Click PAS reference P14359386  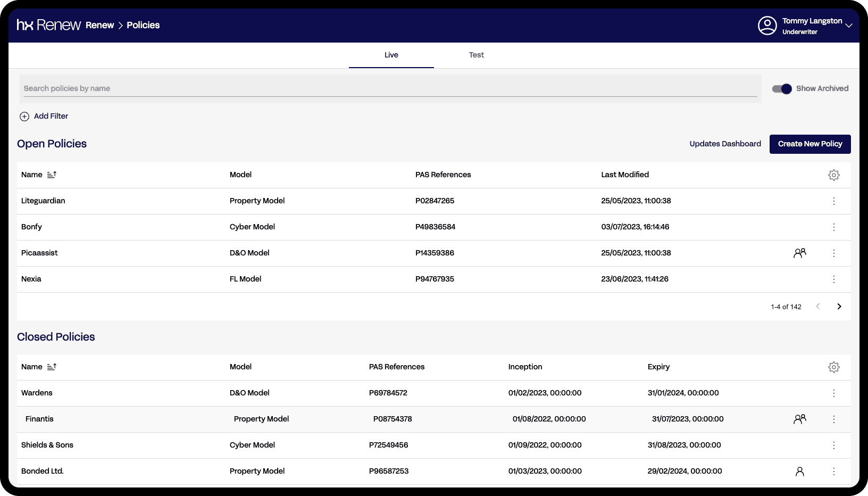click(x=435, y=253)
